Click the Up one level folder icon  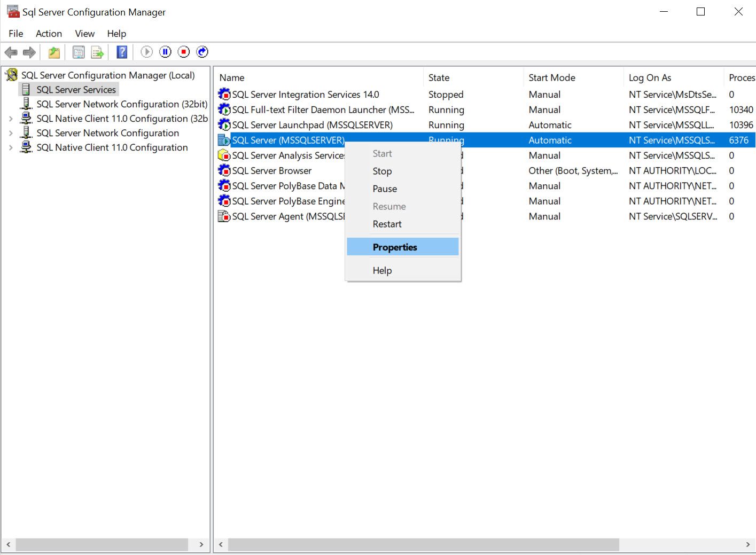point(54,52)
